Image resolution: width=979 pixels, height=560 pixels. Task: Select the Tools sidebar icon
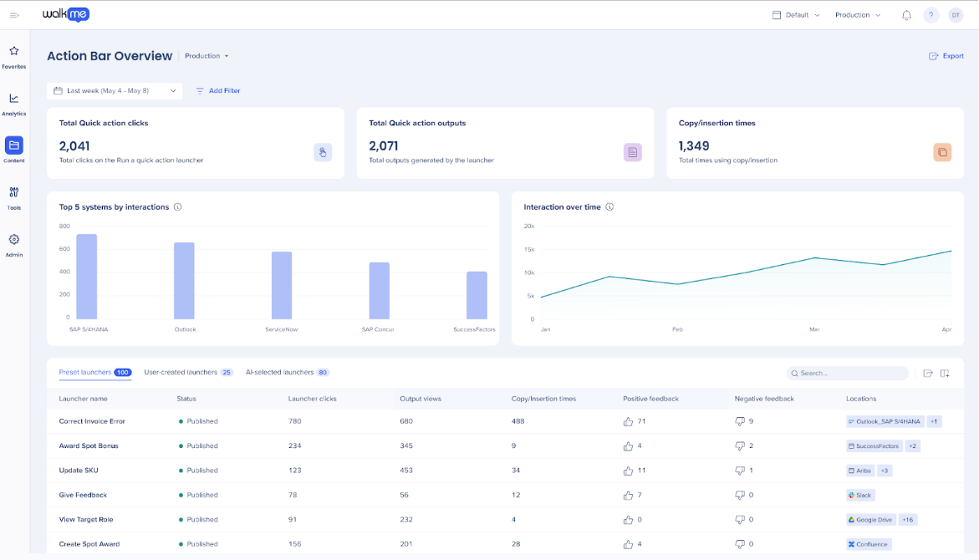[13, 198]
